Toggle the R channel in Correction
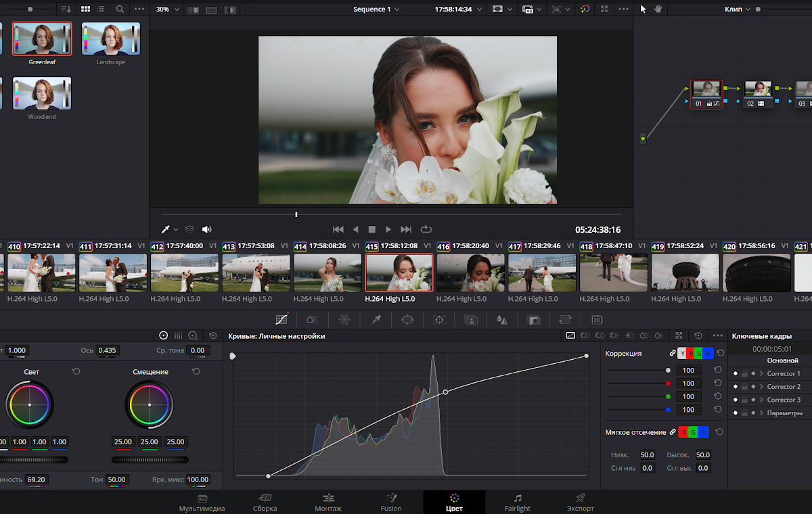 (x=691, y=353)
